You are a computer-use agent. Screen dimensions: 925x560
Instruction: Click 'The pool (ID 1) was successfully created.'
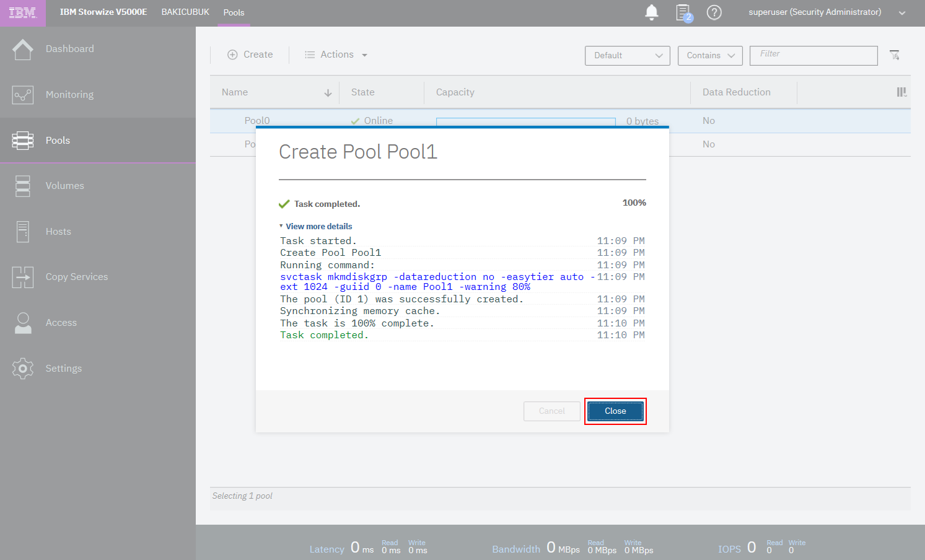tap(401, 299)
